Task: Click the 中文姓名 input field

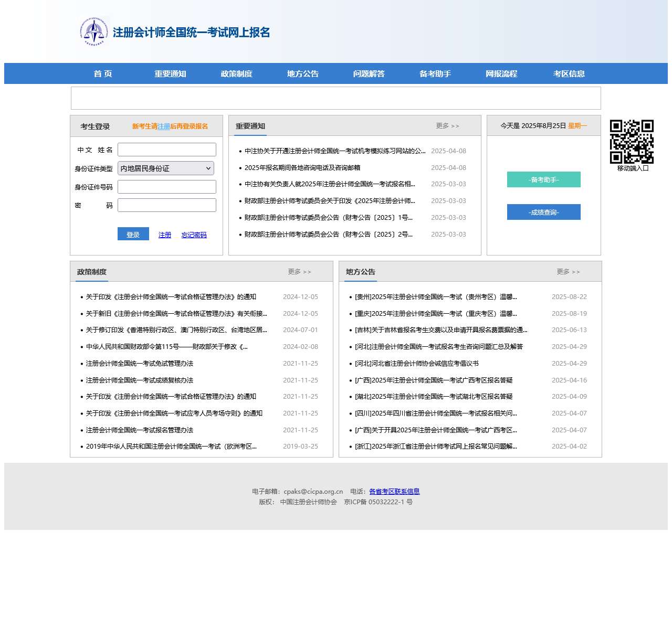Action: pos(166,150)
